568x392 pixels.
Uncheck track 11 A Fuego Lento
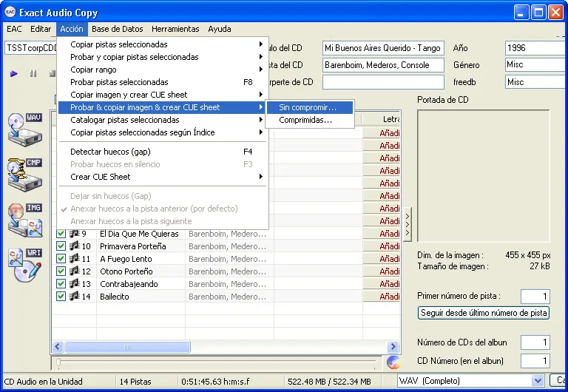pos(61,259)
